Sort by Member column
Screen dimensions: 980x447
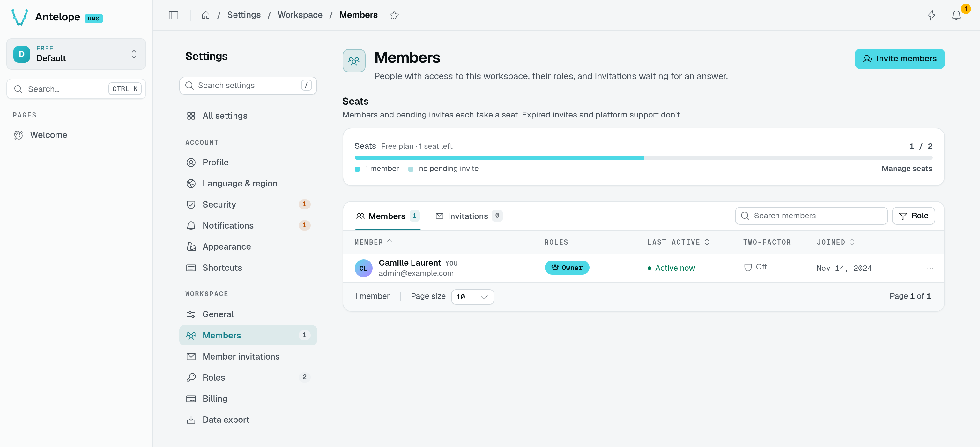tap(374, 242)
